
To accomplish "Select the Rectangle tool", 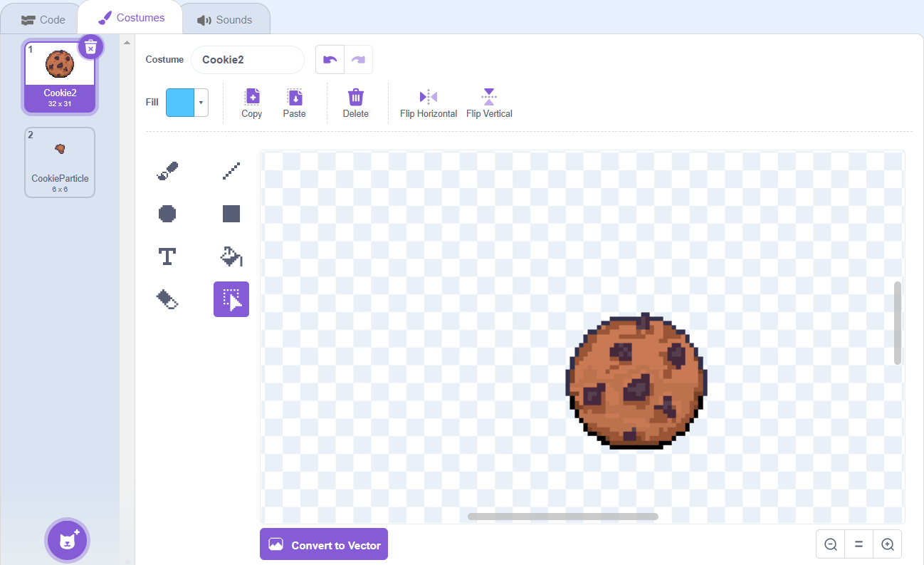I will tap(231, 214).
